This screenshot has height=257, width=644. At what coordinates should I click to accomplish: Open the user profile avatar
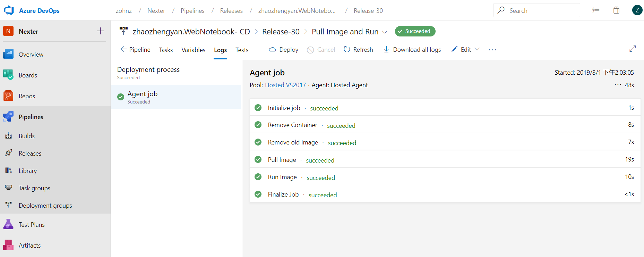tap(637, 10)
